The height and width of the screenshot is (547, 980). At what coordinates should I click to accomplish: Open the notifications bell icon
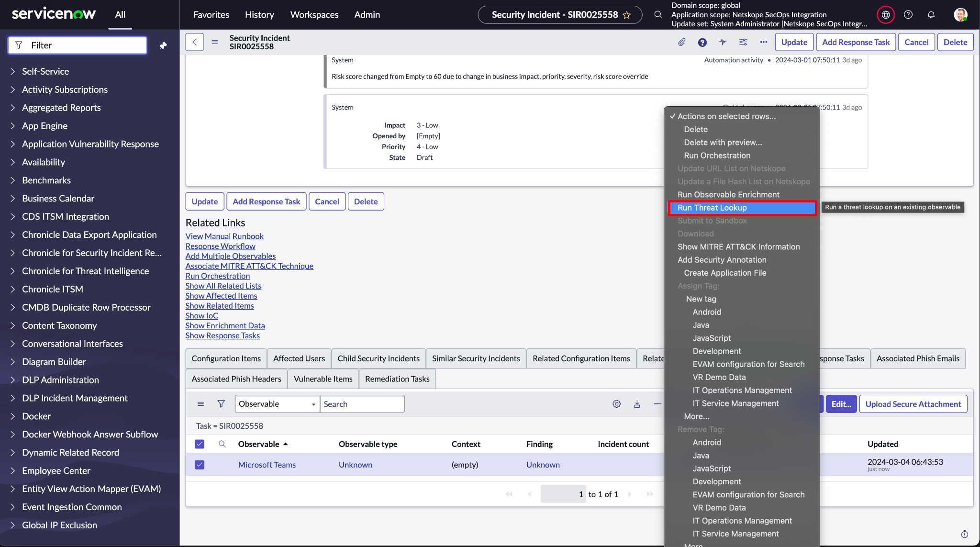point(931,15)
